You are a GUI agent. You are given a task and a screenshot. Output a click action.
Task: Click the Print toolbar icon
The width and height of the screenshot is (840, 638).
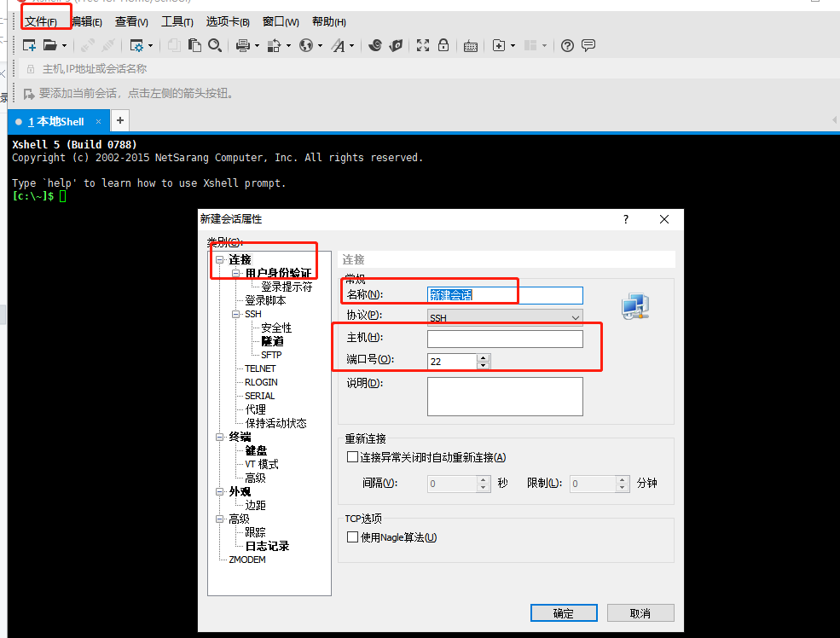[243, 45]
